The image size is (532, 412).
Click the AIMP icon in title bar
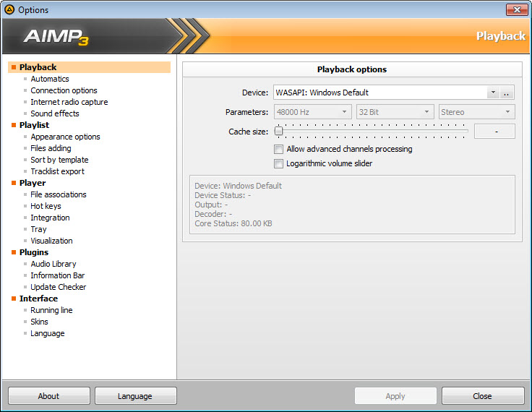click(9, 9)
